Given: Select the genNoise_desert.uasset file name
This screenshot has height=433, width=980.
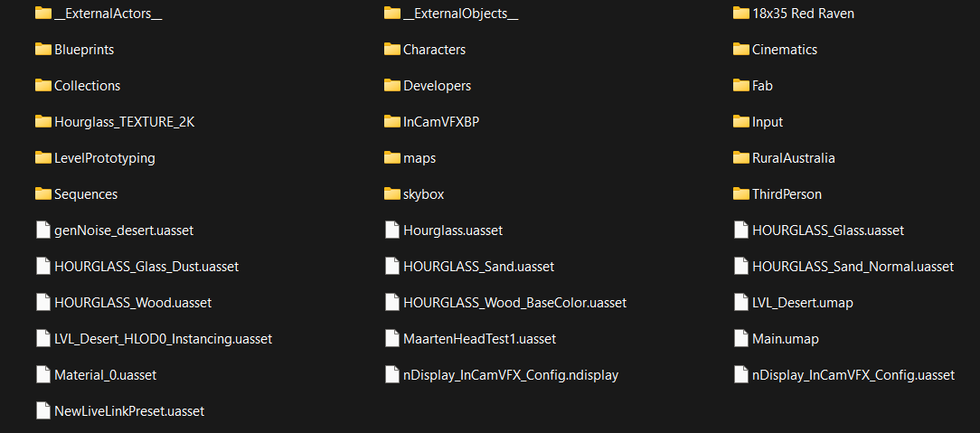Looking at the screenshot, I should tap(123, 231).
